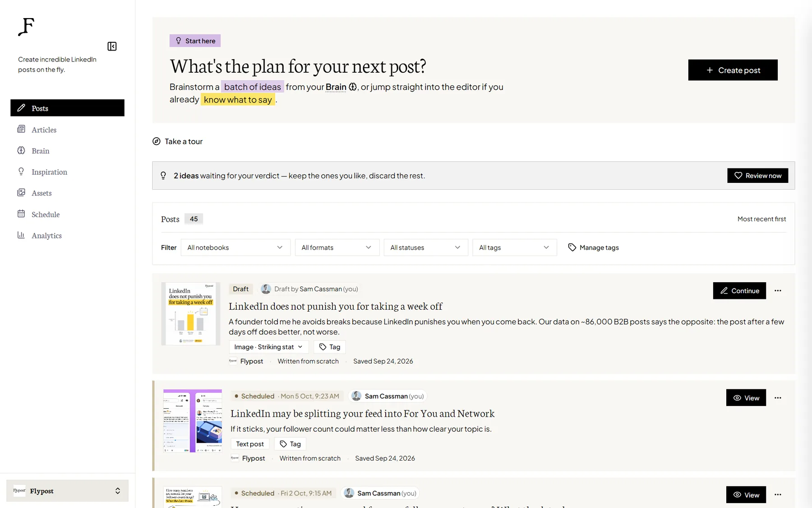Click the Brain icon in the headline text
The height and width of the screenshot is (508, 812).
[x=353, y=87]
